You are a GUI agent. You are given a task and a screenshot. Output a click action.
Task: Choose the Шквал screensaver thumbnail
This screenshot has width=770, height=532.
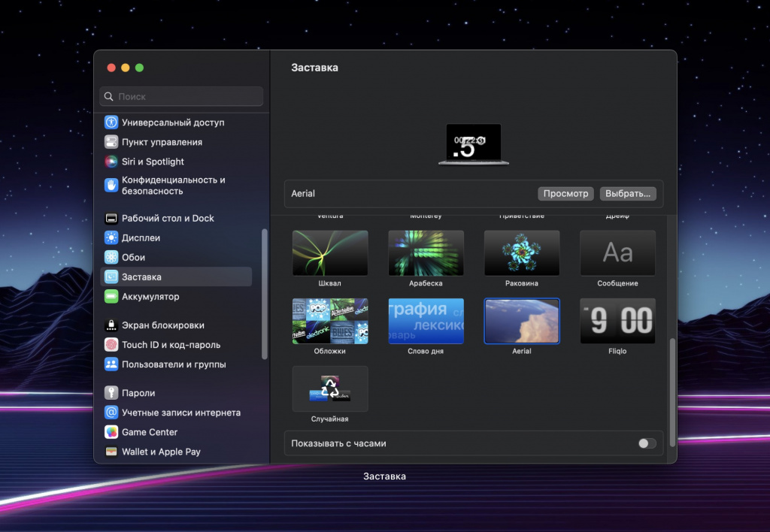tap(330, 253)
